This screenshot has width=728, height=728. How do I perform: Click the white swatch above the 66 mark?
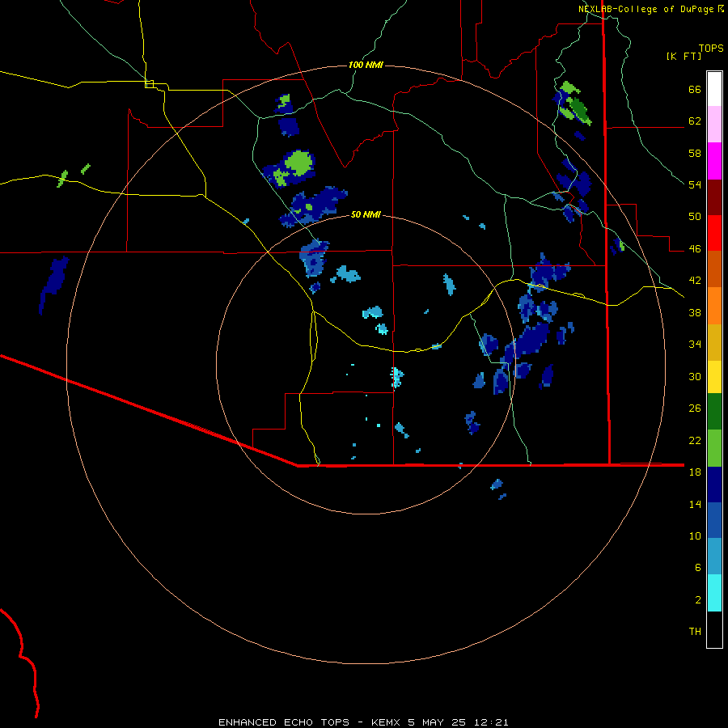tap(714, 89)
